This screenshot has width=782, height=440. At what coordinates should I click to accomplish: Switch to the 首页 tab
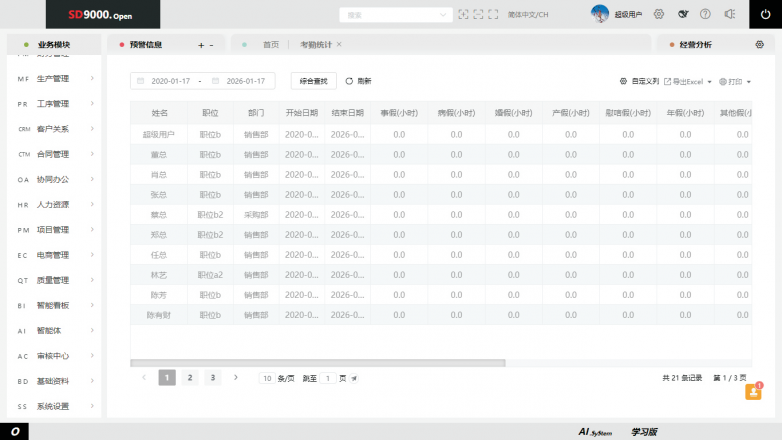click(270, 45)
